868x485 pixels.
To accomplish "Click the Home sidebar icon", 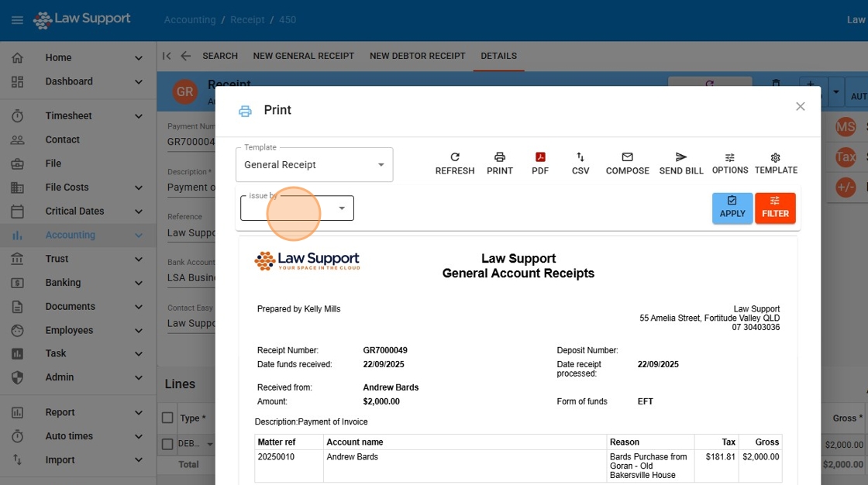I will click(17, 57).
